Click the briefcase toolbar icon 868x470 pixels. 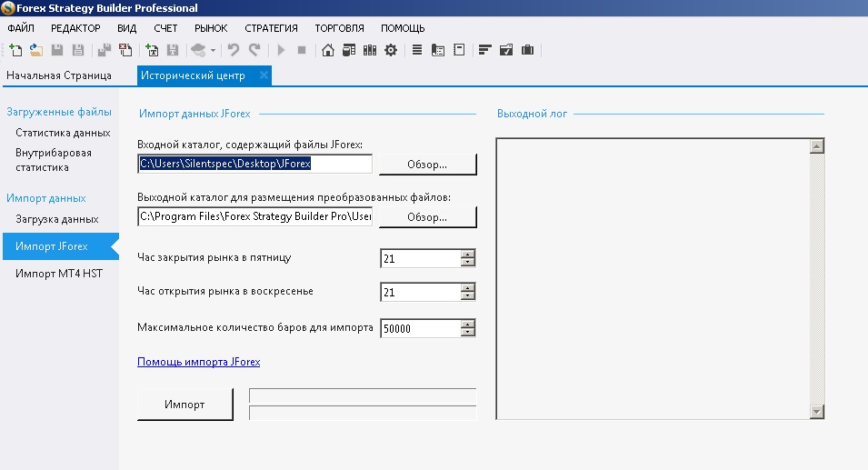(527, 50)
